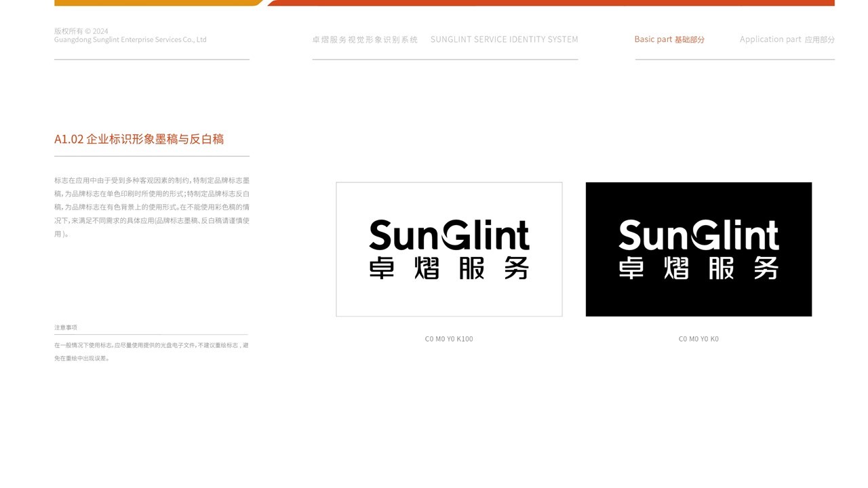This screenshot has width=868, height=488.
Task: Click the usage description paragraph on the left
Action: coord(151,207)
